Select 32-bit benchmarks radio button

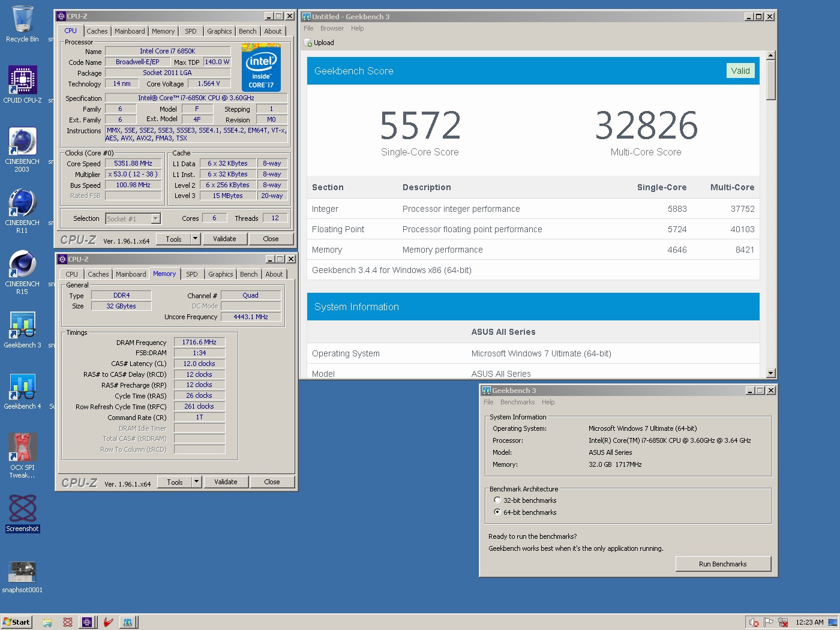[x=497, y=500]
